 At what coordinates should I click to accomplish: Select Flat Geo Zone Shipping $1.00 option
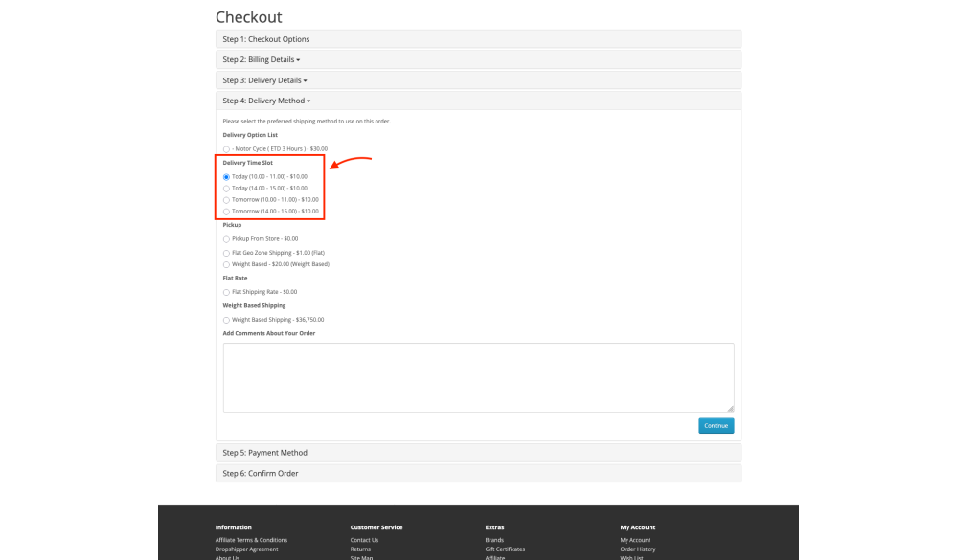point(226,253)
